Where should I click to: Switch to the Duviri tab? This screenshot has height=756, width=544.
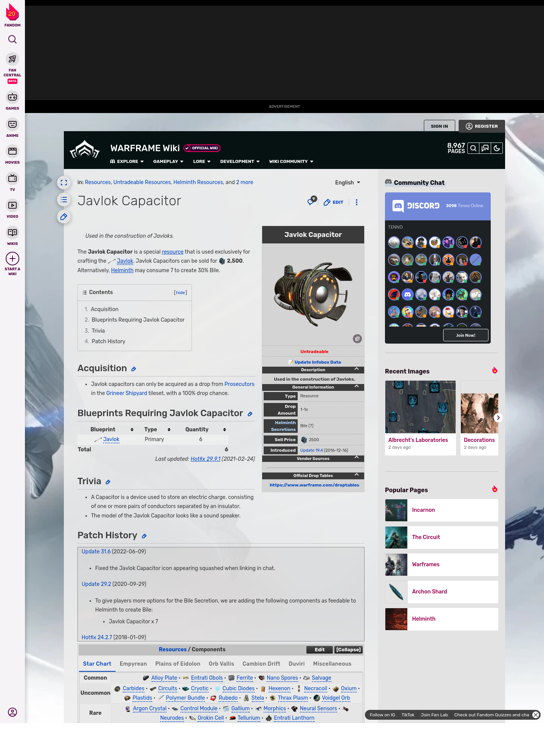pyautogui.click(x=297, y=664)
